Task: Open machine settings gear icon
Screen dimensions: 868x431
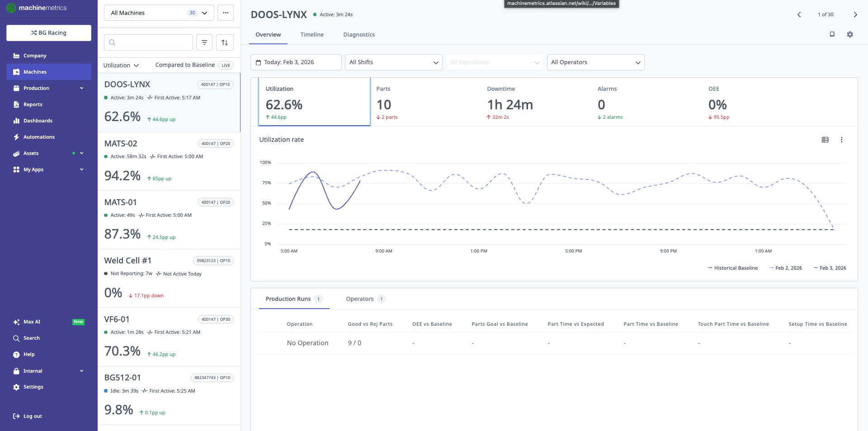Action: [x=850, y=34]
